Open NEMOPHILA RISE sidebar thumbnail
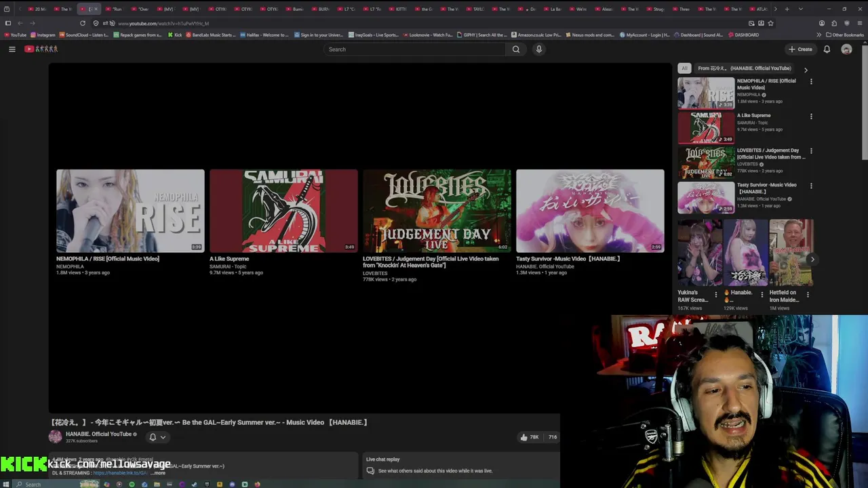The height and width of the screenshot is (488, 868). (x=706, y=93)
